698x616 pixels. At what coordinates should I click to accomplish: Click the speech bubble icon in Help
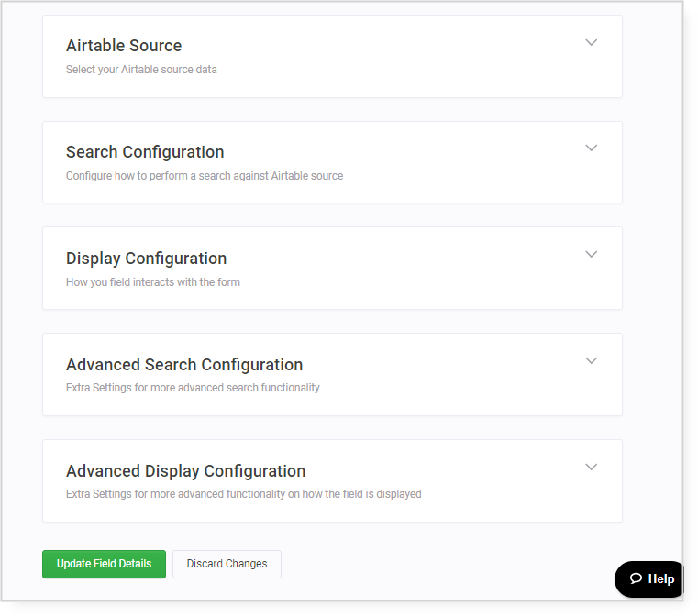(x=635, y=578)
